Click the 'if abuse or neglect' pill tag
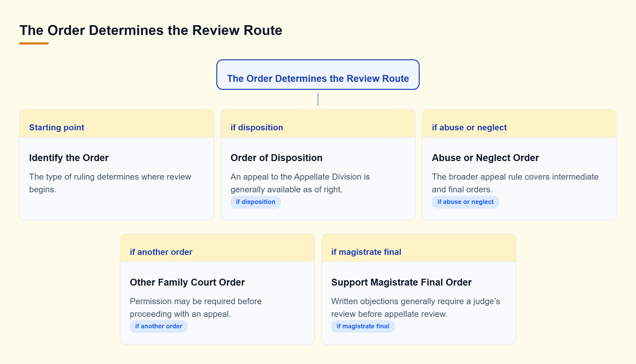This screenshot has height=364, width=636. pos(465,202)
